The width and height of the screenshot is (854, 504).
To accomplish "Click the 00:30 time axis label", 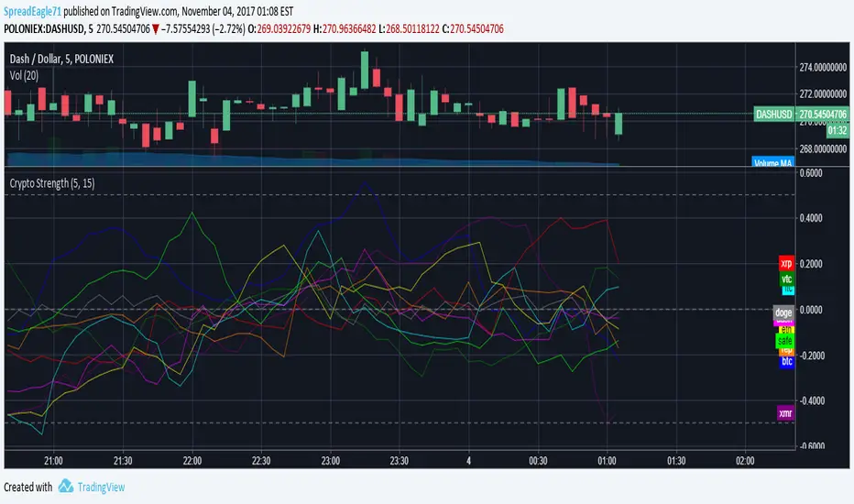I will [538, 461].
